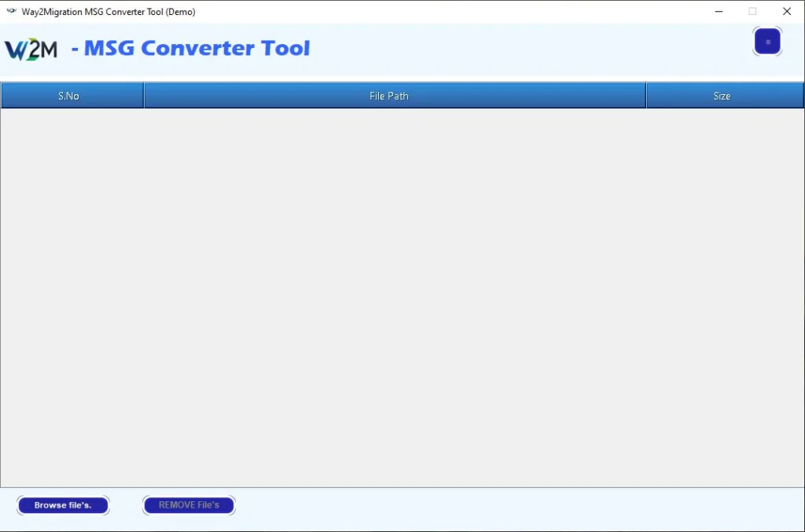Viewport: 805px width, 532px height.
Task: Minimize the MSG Converter window
Action: (x=719, y=12)
